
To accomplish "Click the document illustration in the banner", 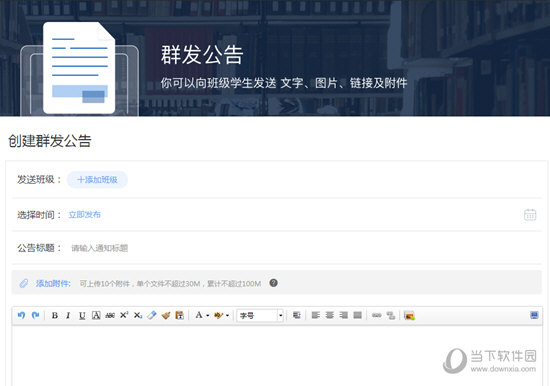I will [79, 68].
